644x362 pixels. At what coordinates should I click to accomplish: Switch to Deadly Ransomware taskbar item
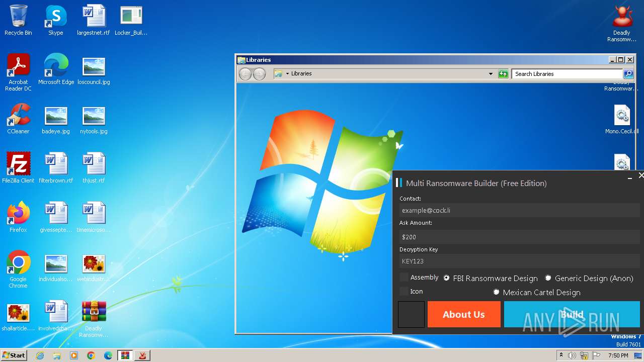coord(143,355)
